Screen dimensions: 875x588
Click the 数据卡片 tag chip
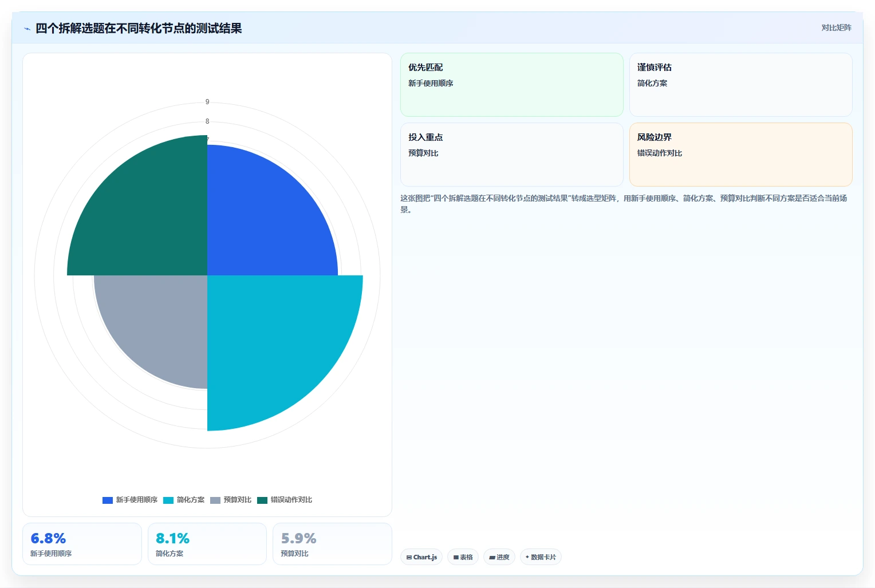tap(541, 557)
